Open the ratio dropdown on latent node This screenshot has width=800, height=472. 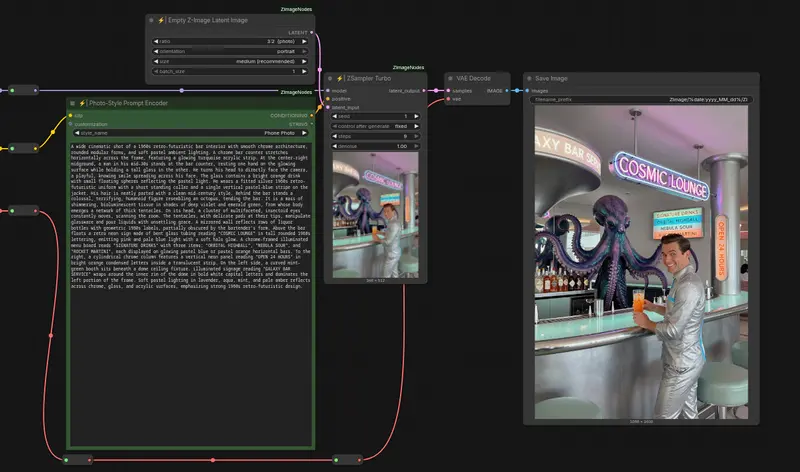pyautogui.click(x=231, y=42)
